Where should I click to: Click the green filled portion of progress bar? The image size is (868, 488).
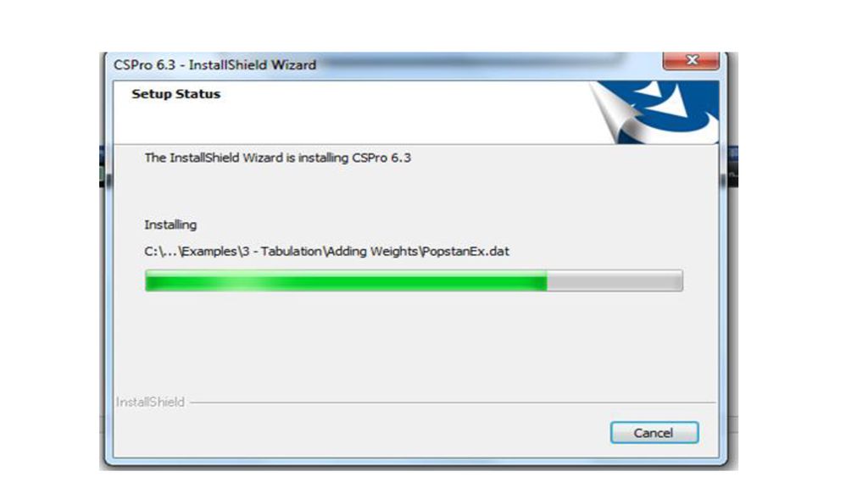346,280
